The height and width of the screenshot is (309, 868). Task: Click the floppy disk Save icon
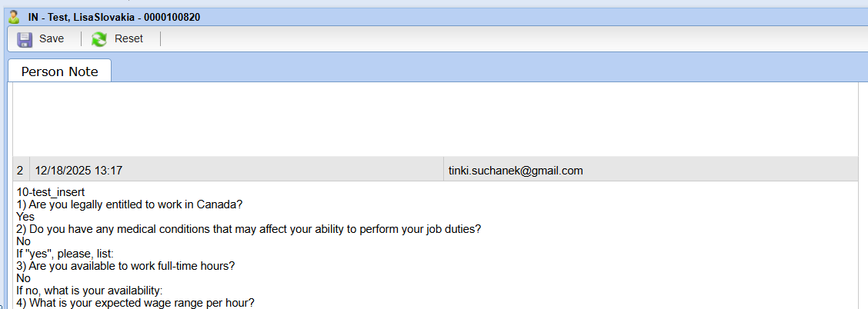point(25,39)
